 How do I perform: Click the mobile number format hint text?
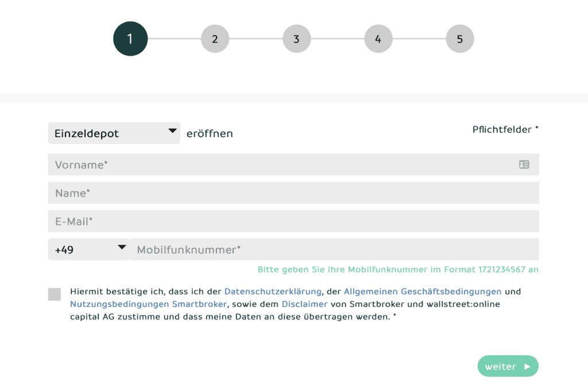398,270
